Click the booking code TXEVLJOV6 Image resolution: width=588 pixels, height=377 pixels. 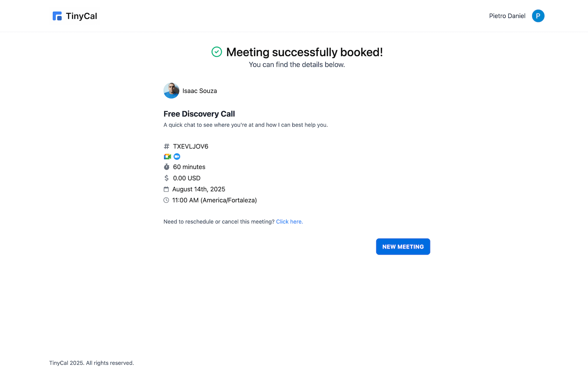pyautogui.click(x=191, y=146)
